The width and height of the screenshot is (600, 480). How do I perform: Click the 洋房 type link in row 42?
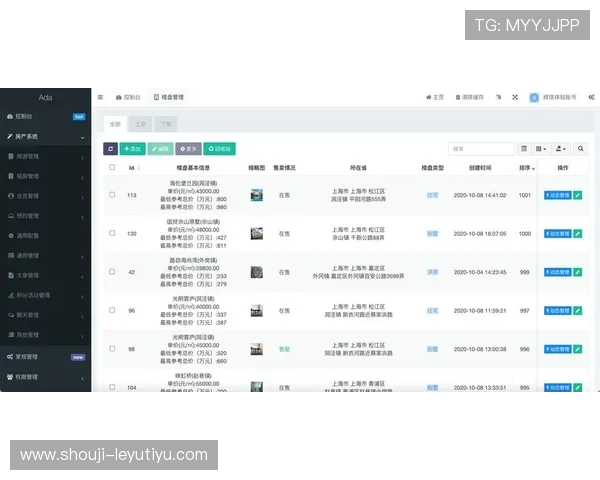[432, 272]
